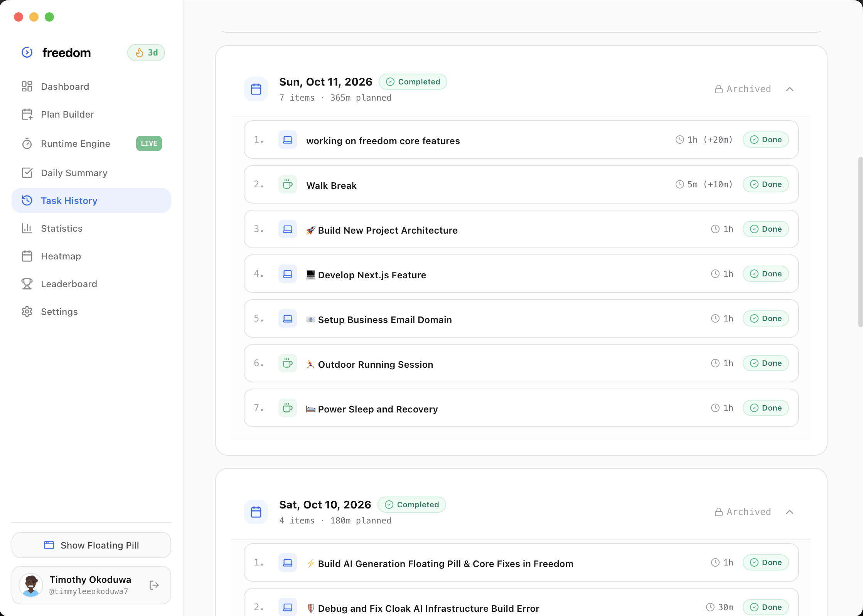
Task: Click the Show Floating Pill button
Action: point(91,545)
